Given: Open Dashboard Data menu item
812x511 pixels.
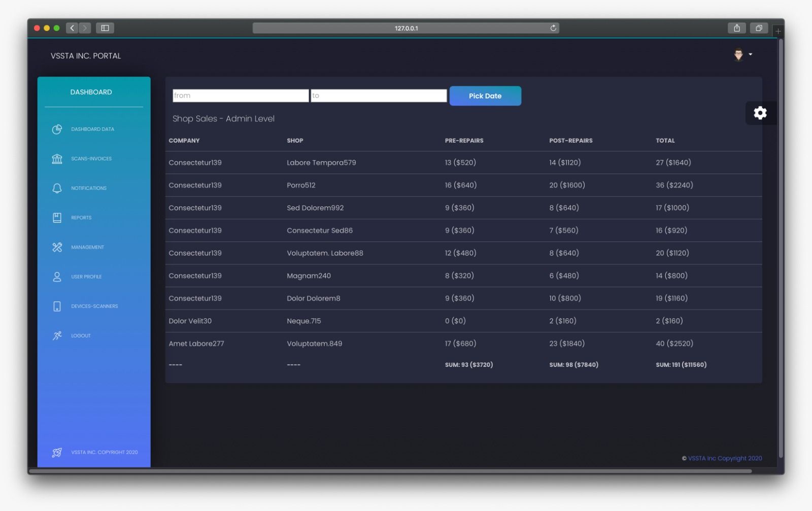Looking at the screenshot, I should point(92,129).
